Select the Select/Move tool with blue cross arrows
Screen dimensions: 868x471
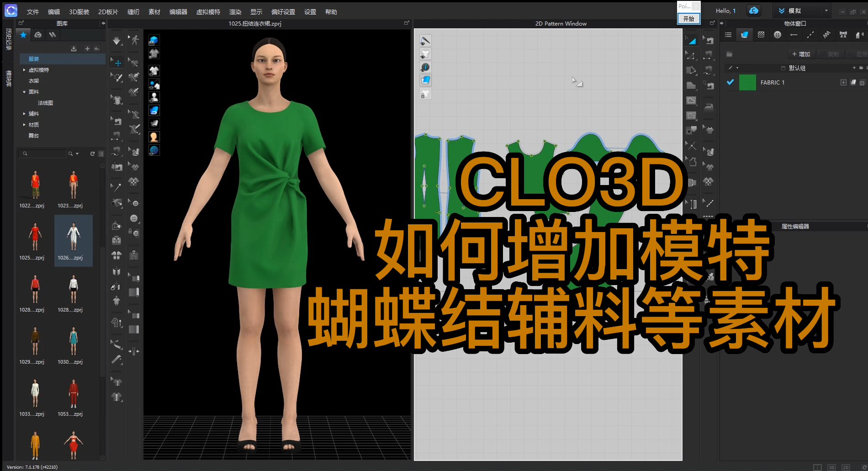[117, 63]
